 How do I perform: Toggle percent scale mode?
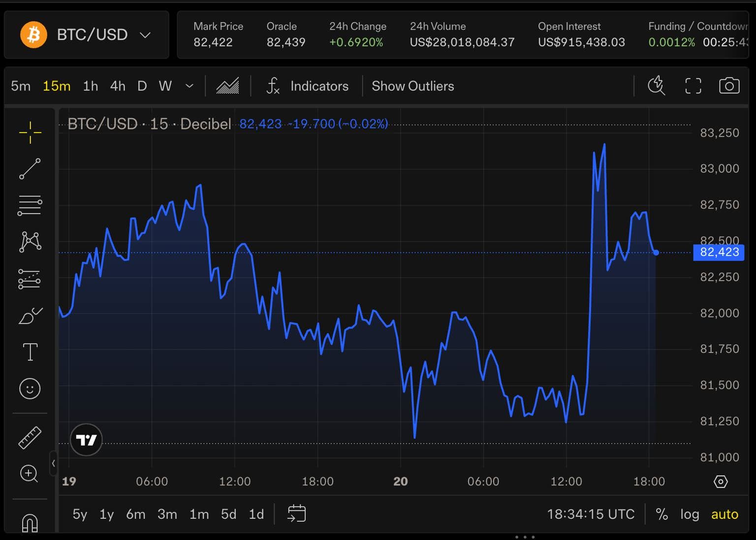662,514
